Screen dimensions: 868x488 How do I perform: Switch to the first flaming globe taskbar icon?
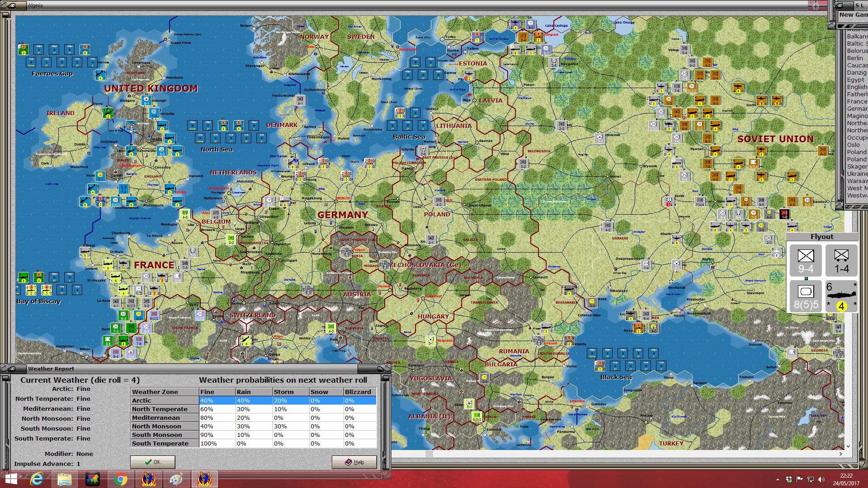pos(149,479)
